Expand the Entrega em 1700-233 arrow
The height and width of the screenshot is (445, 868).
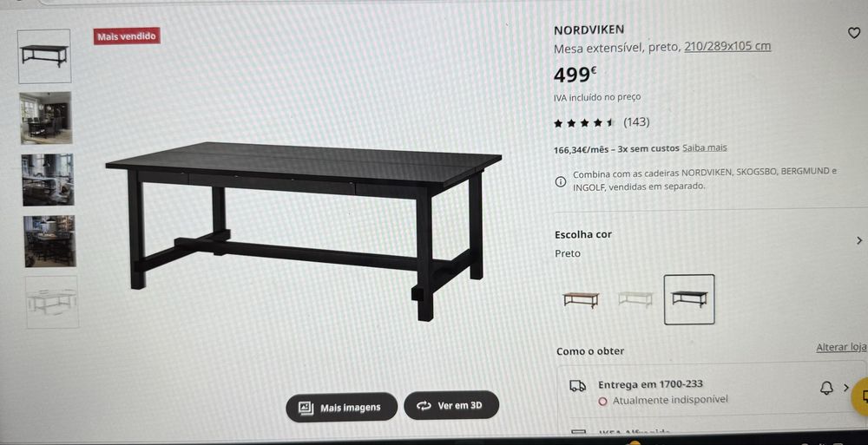[845, 388]
